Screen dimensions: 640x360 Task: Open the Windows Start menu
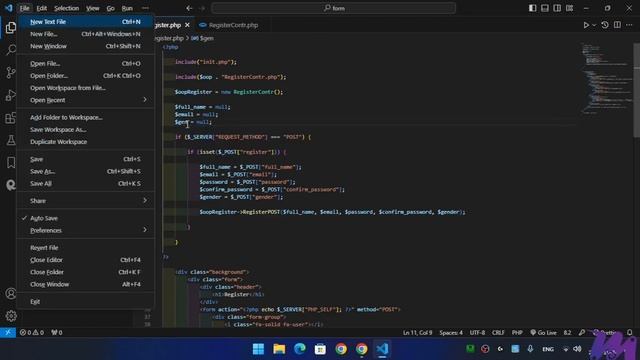click(258, 349)
